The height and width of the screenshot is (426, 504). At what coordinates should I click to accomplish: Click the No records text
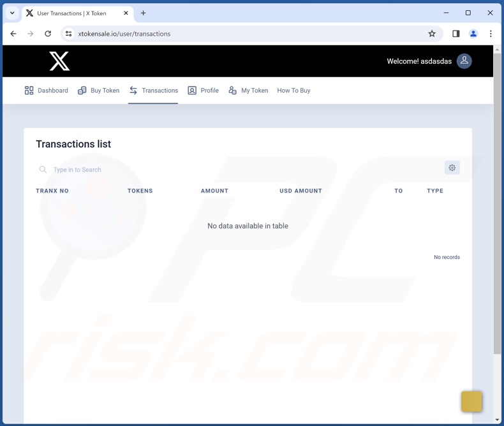[x=447, y=257]
